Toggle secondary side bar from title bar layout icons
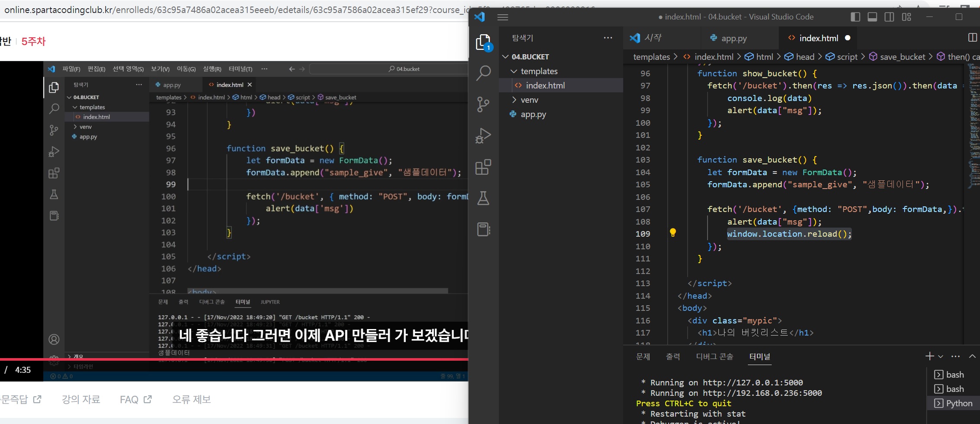The height and width of the screenshot is (424, 980). tap(889, 17)
